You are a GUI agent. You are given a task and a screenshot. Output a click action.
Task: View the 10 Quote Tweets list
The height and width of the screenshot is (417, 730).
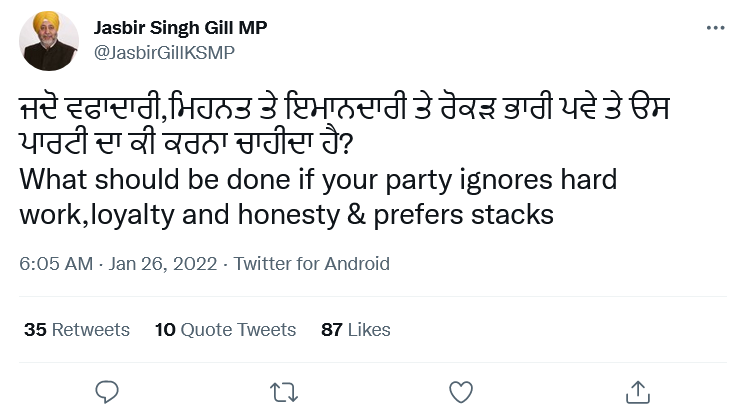tap(226, 329)
